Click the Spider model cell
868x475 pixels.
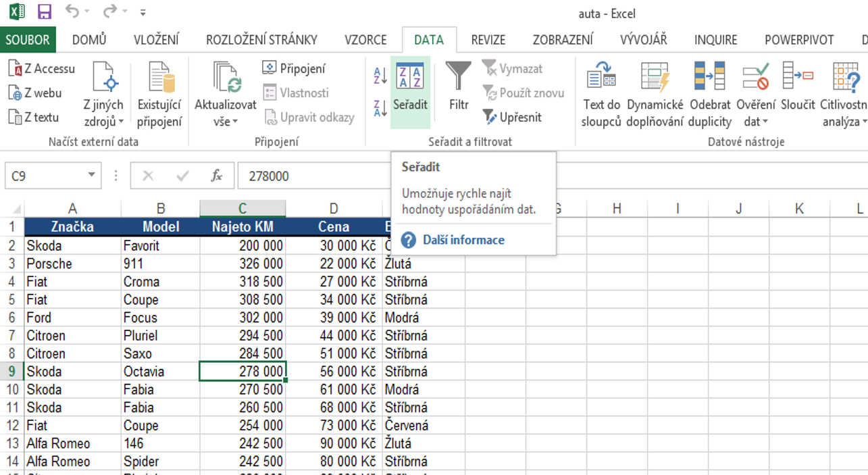(160, 461)
